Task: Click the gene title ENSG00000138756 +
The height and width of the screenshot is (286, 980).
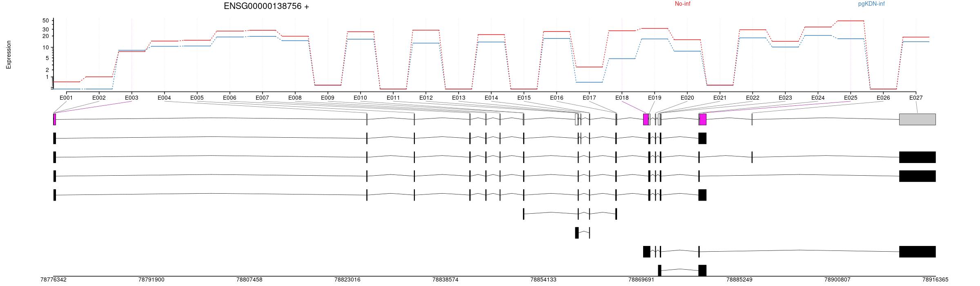Action: coord(266,6)
